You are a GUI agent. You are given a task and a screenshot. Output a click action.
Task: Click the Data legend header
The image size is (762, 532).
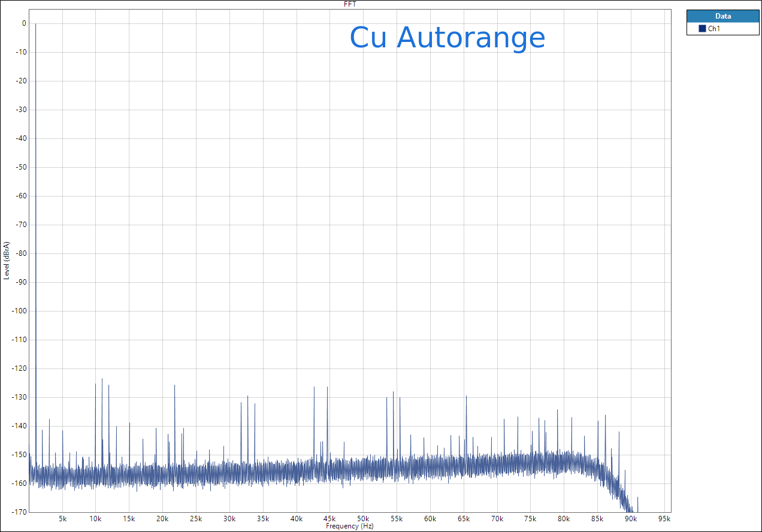coord(722,16)
